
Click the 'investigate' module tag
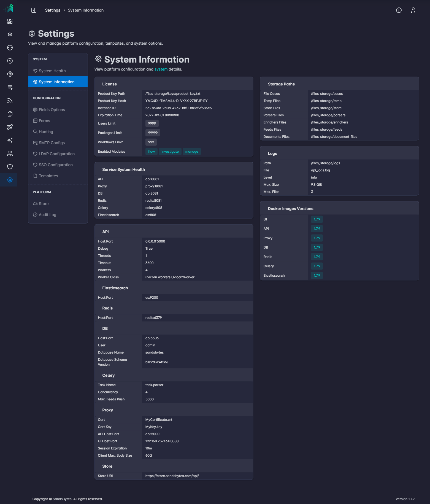(x=170, y=152)
